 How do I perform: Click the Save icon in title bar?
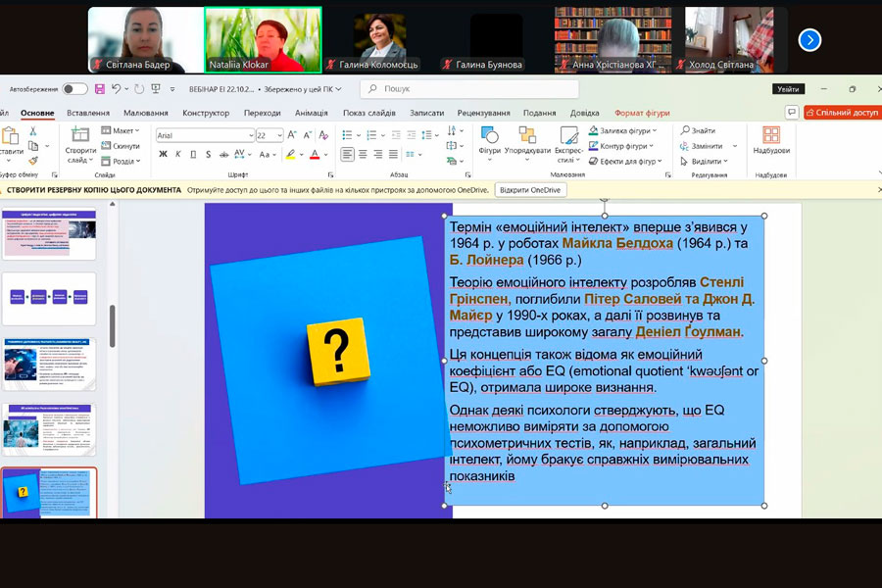[x=99, y=89]
